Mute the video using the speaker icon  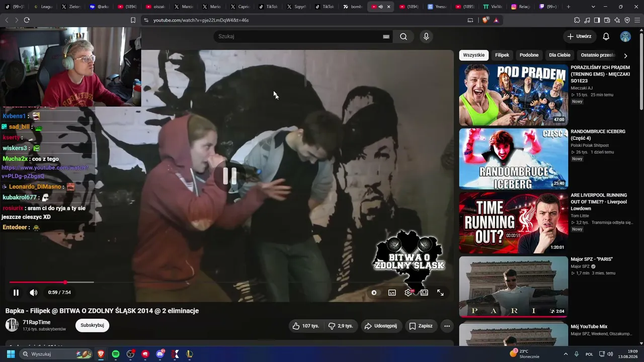[33, 293]
